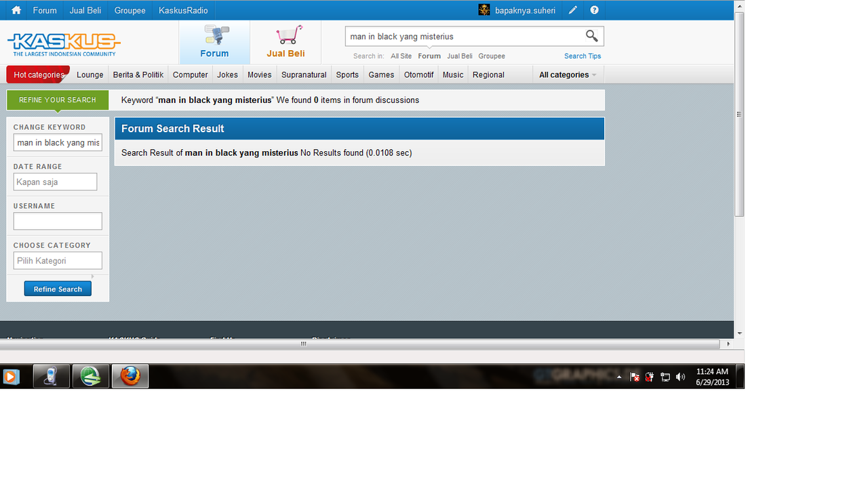868x488 pixels.
Task: Click the power plug tray icon
Action: [650, 377]
